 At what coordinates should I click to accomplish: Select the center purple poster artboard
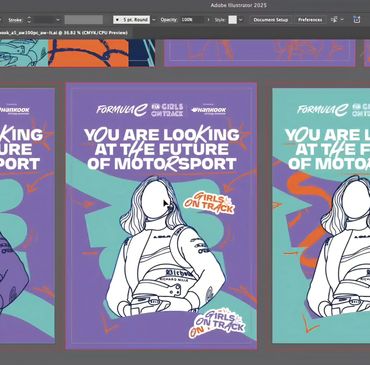click(x=161, y=216)
